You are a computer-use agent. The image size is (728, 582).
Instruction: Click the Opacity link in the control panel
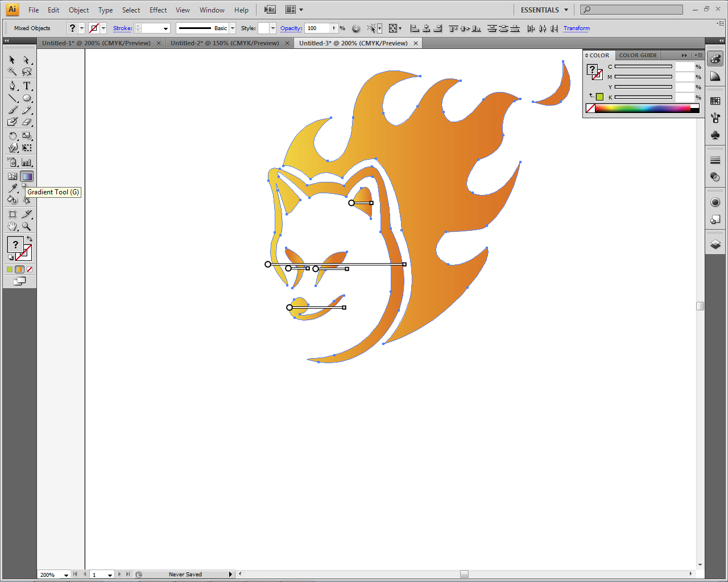[291, 28]
